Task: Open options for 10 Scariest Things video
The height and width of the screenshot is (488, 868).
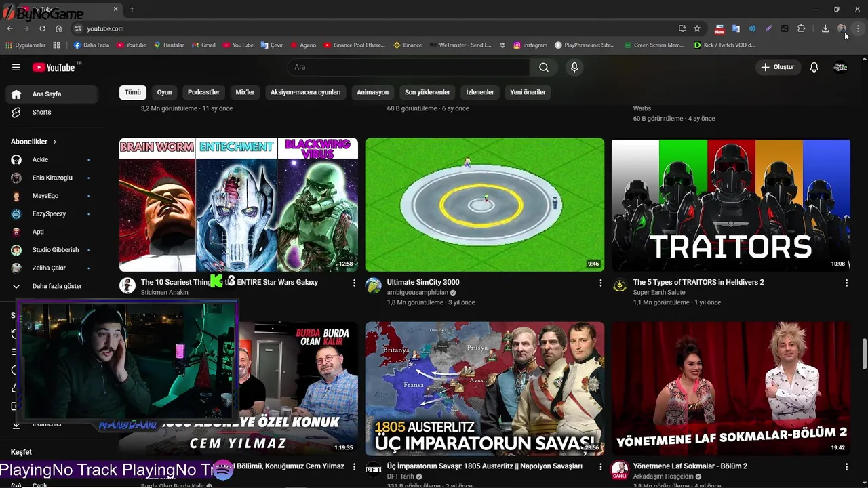Action: pyautogui.click(x=354, y=283)
